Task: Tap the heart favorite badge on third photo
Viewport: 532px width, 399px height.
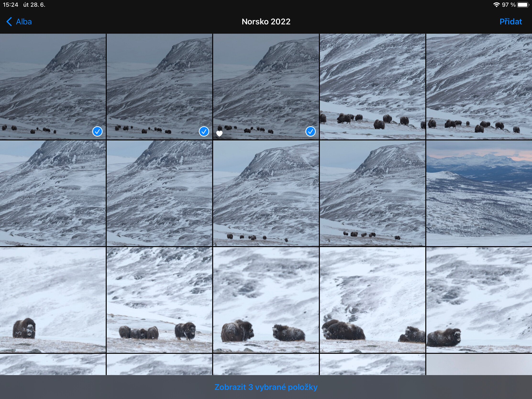Action: [219, 133]
